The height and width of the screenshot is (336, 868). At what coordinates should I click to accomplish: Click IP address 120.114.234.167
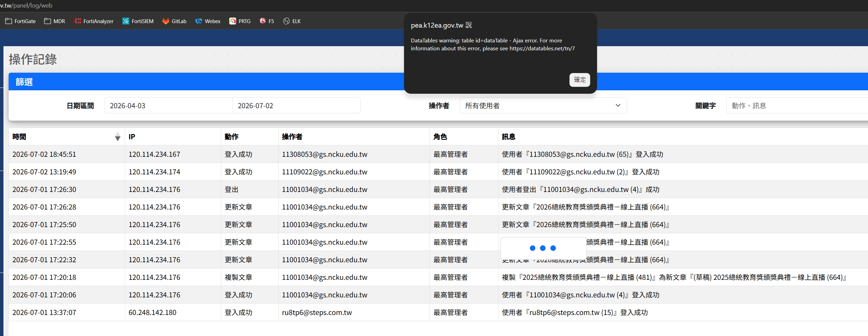[154, 154]
